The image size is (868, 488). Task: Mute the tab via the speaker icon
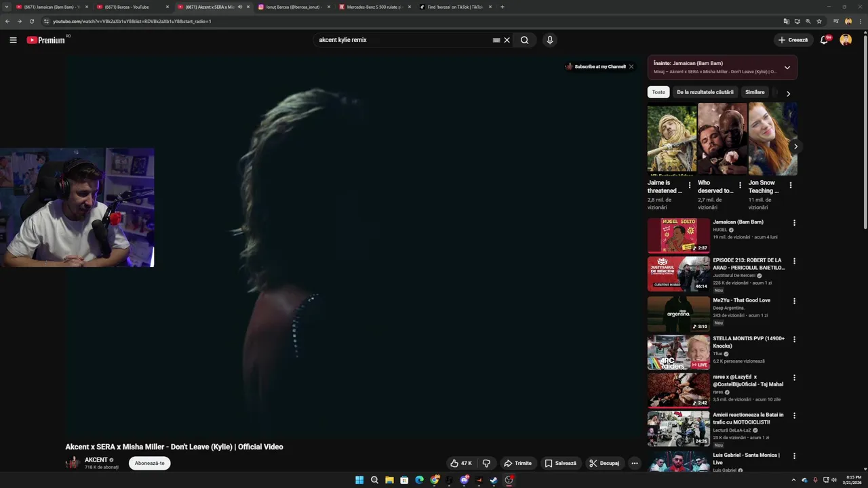point(239,7)
